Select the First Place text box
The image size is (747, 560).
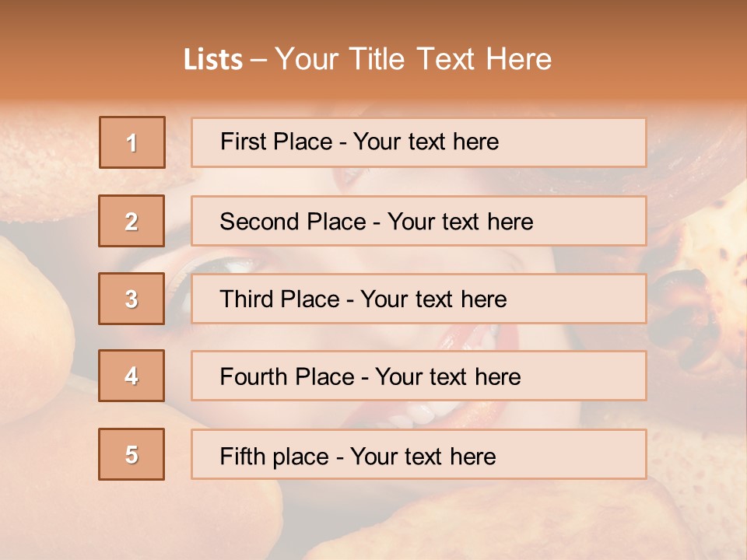[419, 142]
